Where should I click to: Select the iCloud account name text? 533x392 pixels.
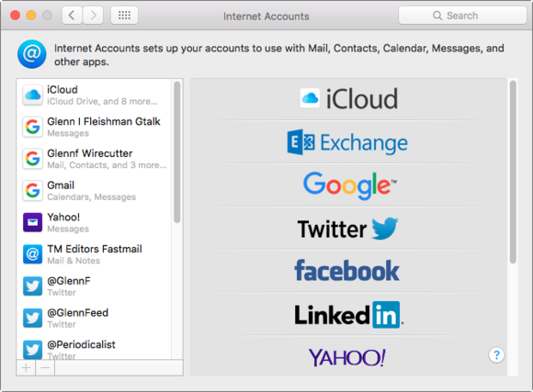tap(62, 90)
